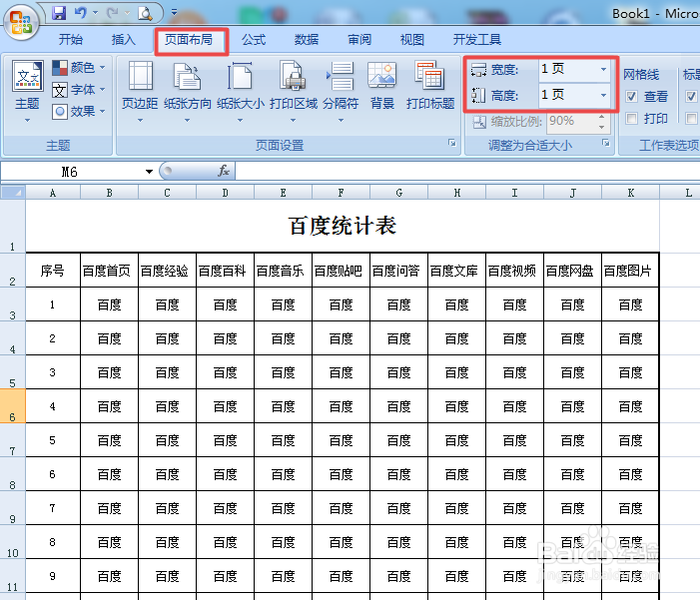Click the 纸张大小 paper size icon
Screen dimensions: 700x600
[241, 76]
